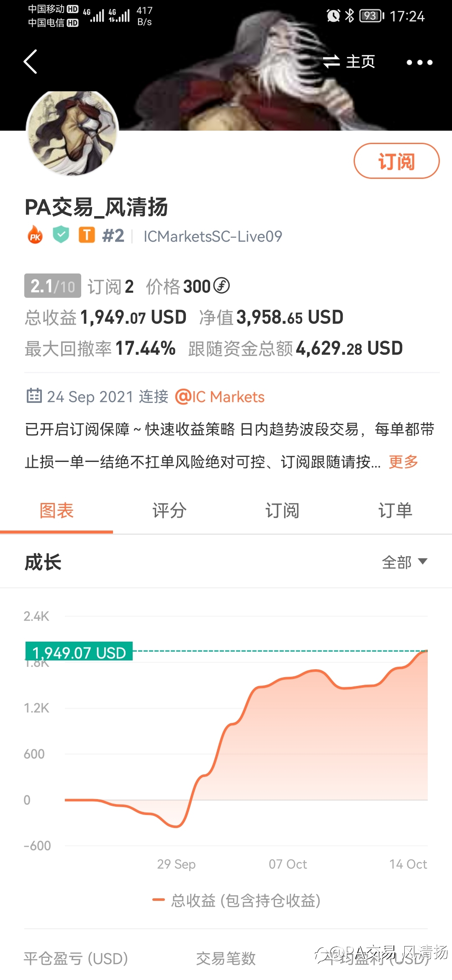Viewport: 452px width, 980px height.
Task: Tap the price currency coin icon
Action: point(221,286)
